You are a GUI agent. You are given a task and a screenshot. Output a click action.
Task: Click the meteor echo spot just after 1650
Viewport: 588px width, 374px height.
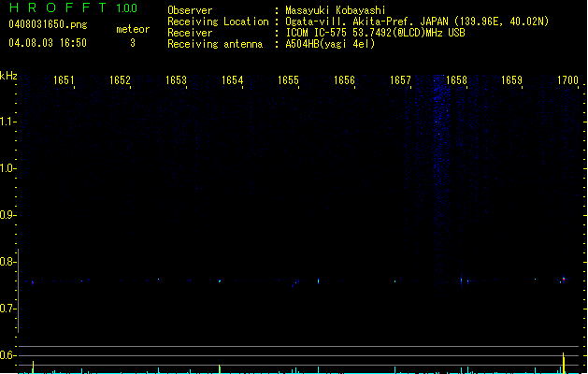[x=33, y=282]
